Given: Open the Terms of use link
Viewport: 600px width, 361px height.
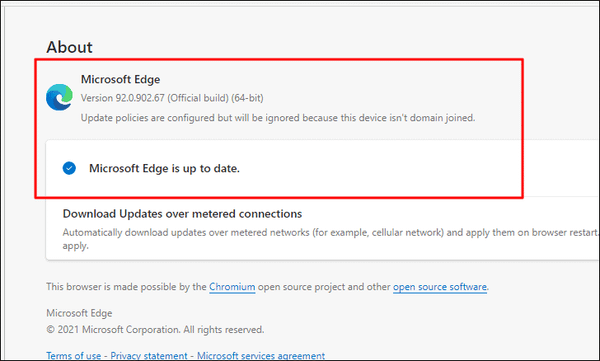Looking at the screenshot, I should click(73, 356).
